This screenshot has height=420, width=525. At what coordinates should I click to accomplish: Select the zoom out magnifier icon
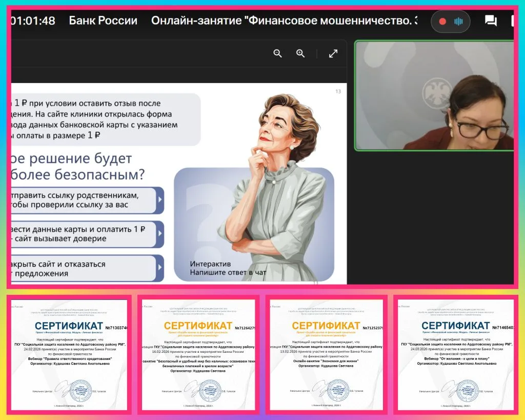point(277,53)
